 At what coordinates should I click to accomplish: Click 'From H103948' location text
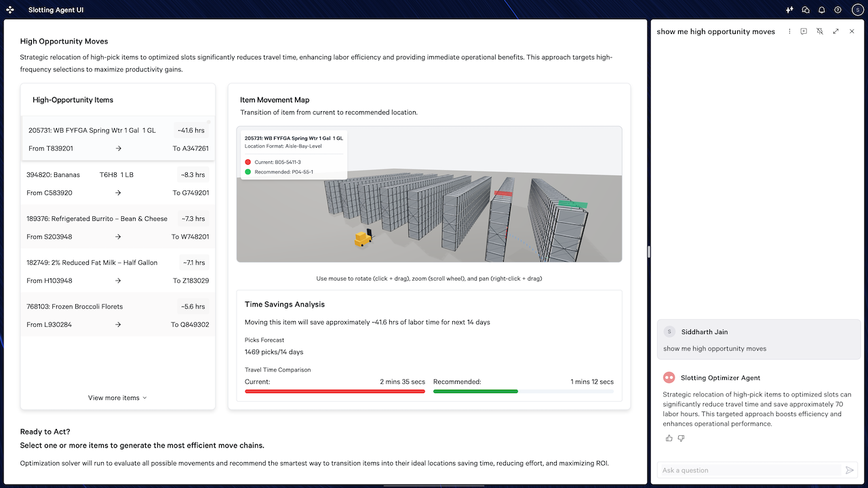coord(50,281)
